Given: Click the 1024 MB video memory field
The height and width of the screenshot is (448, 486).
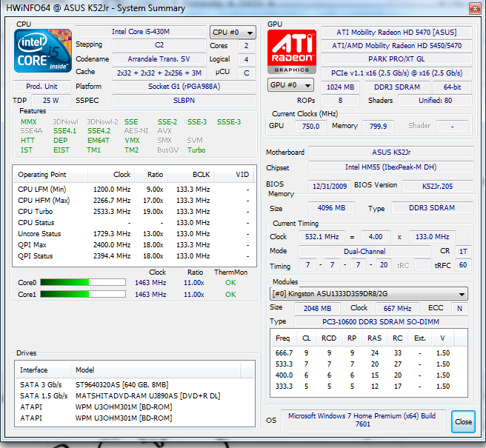Looking at the screenshot, I should click(340, 87).
